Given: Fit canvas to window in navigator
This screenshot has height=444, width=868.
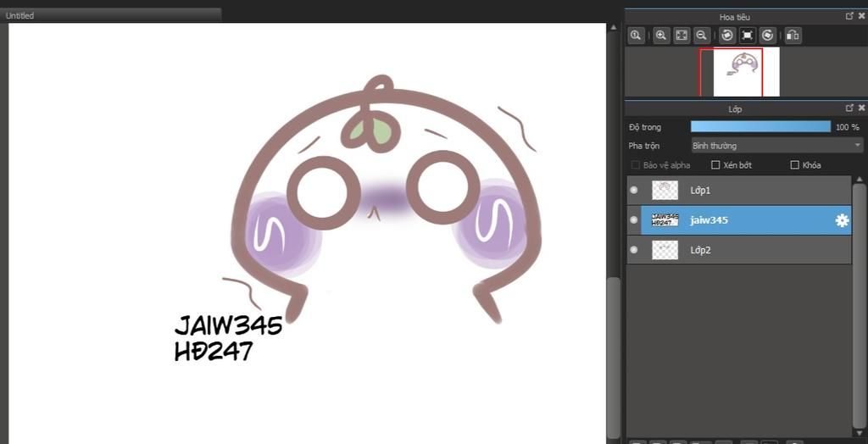Looking at the screenshot, I should (x=682, y=36).
